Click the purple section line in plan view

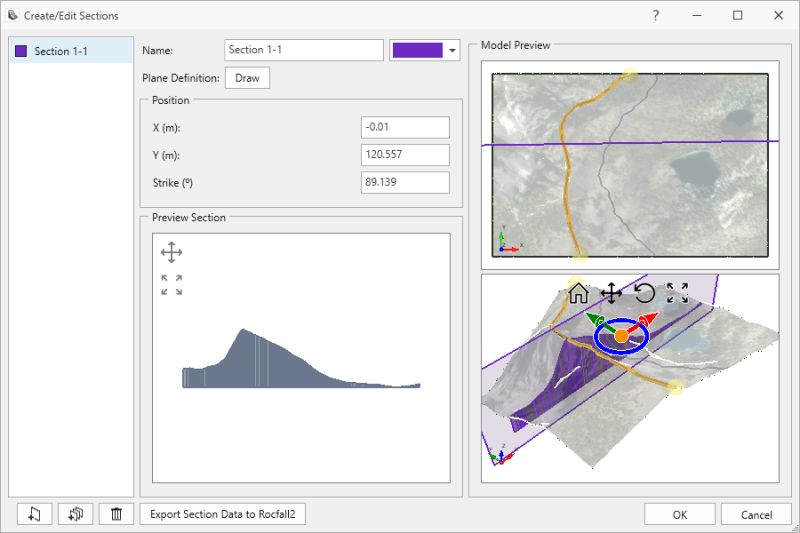tap(630, 143)
